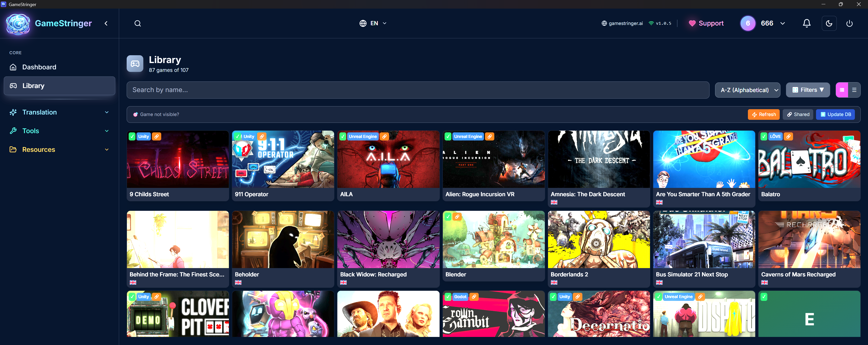The width and height of the screenshot is (868, 345).
Task: Toggle green checkmark on Blender card
Action: click(x=448, y=217)
